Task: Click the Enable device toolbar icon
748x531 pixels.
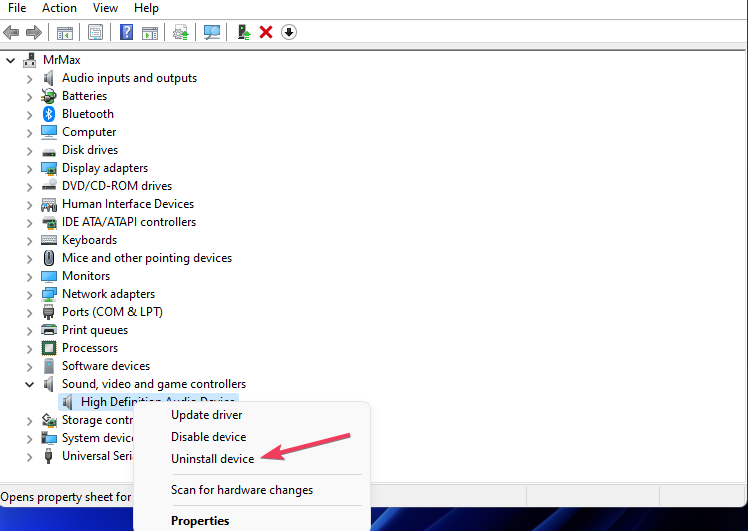Action: click(x=244, y=32)
